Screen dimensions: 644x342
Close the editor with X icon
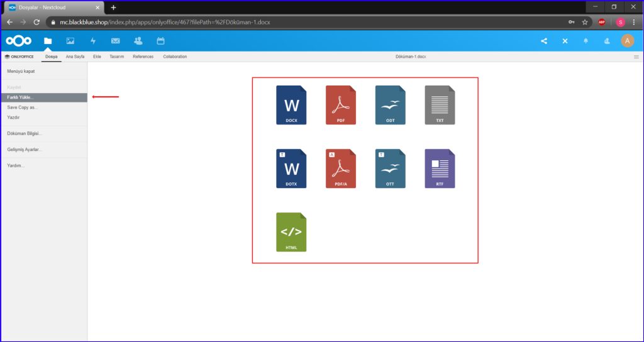565,41
